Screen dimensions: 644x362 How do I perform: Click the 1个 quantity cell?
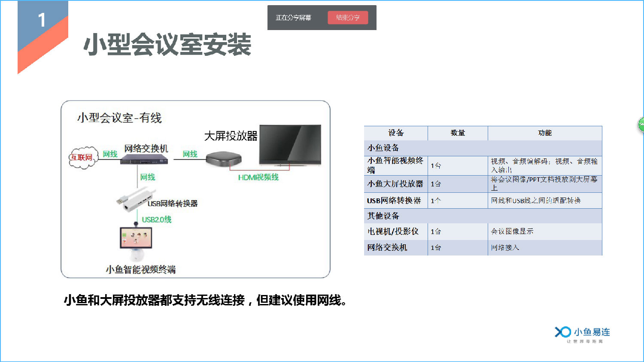point(458,201)
